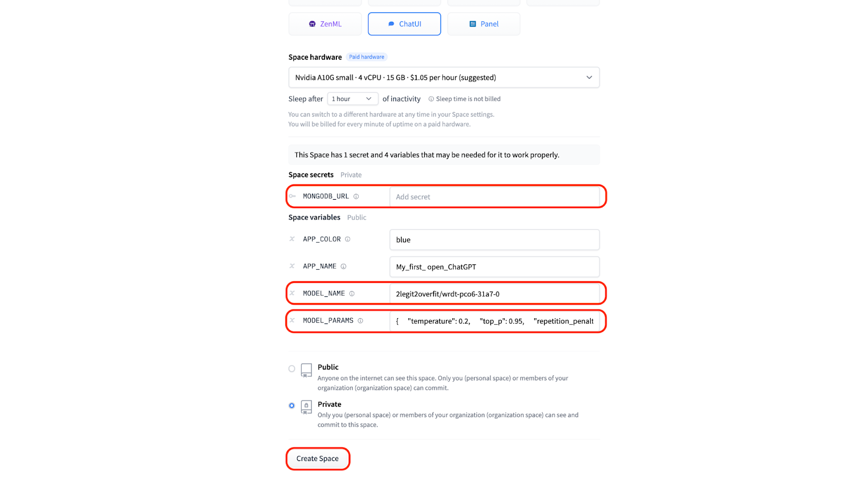
Task: Click the MONGODB_URL Add secret field
Action: click(494, 197)
